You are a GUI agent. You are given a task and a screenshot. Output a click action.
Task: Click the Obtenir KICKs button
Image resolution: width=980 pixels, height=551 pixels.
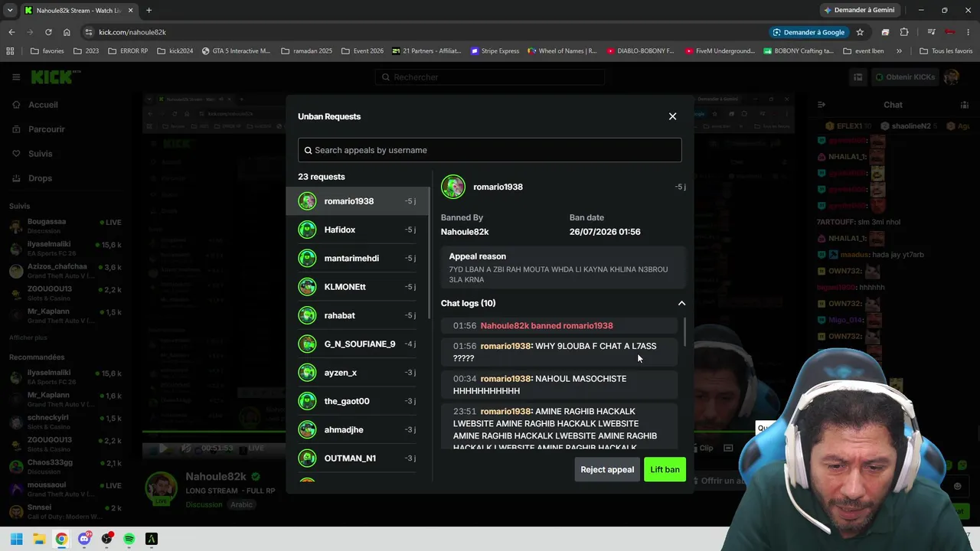[x=904, y=77]
